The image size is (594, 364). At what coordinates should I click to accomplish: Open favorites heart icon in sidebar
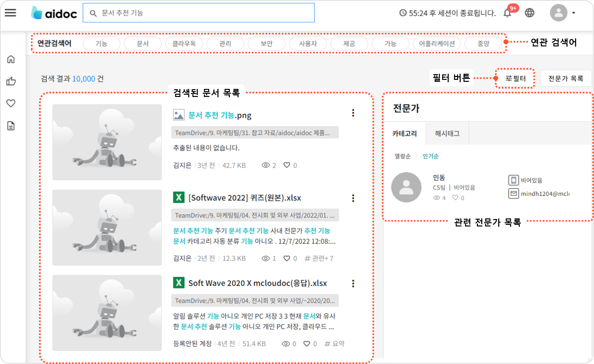(x=11, y=103)
